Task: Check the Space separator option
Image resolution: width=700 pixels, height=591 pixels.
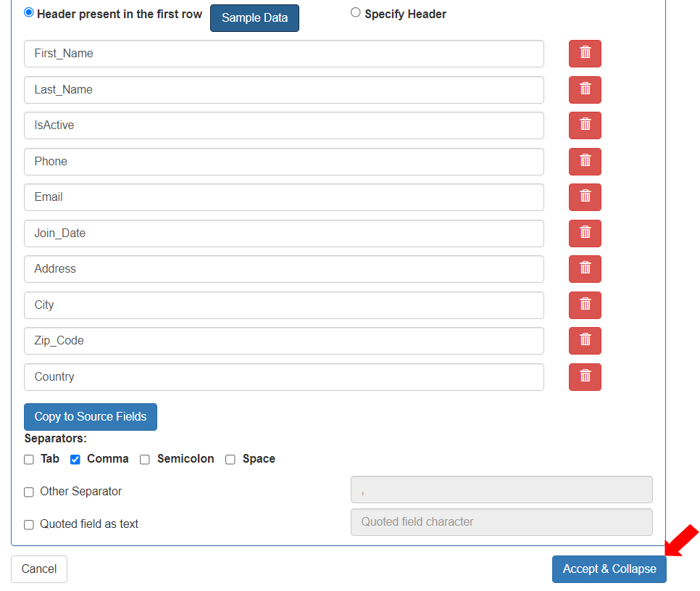Action: point(230,459)
